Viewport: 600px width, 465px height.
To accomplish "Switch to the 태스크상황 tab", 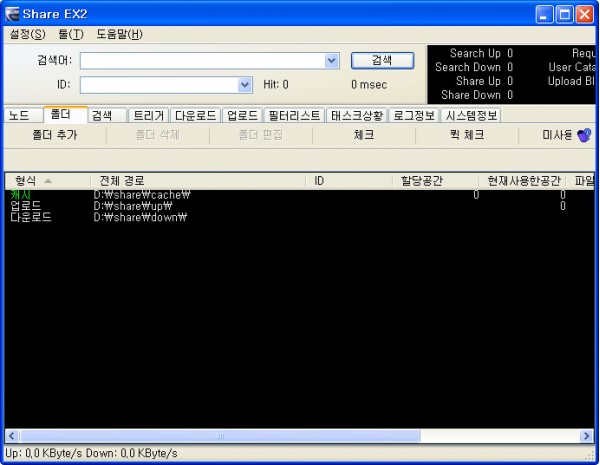I will click(x=357, y=116).
